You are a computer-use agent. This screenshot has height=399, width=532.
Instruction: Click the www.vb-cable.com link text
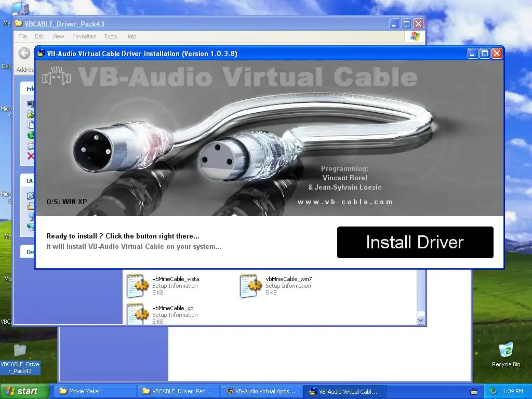point(345,202)
